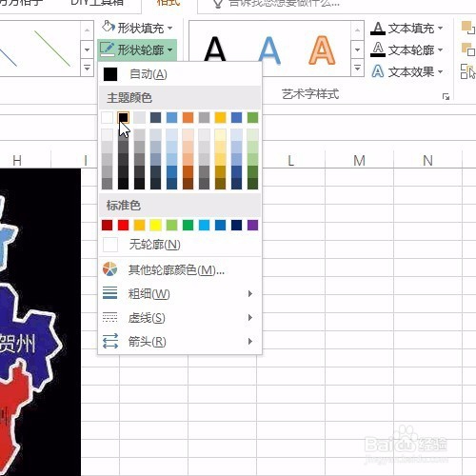Click the Send Backward arrange icon
The width and height of the screenshot is (476, 476).
pyautogui.click(x=467, y=50)
